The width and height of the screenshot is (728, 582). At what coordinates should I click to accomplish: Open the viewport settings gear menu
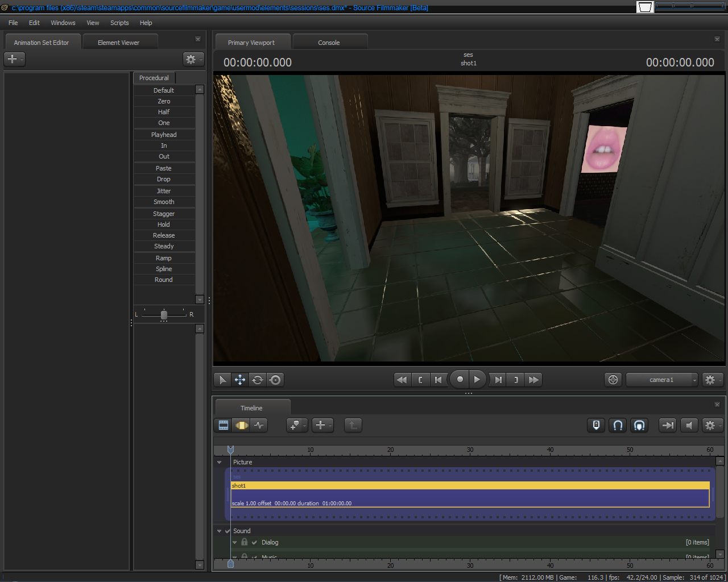click(x=712, y=380)
